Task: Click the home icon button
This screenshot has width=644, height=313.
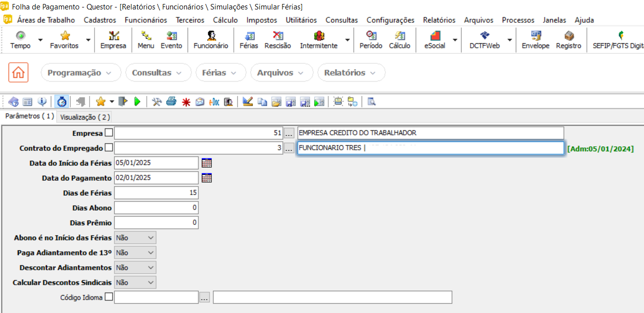Action: [18, 73]
